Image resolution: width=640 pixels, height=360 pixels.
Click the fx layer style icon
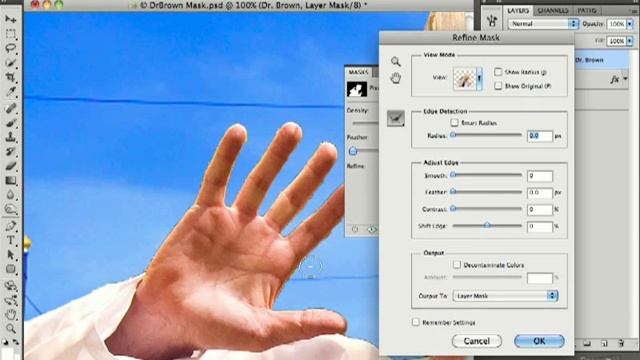(615, 79)
